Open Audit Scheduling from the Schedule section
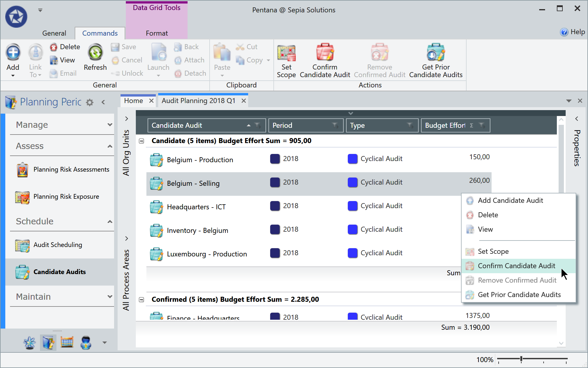 58,245
